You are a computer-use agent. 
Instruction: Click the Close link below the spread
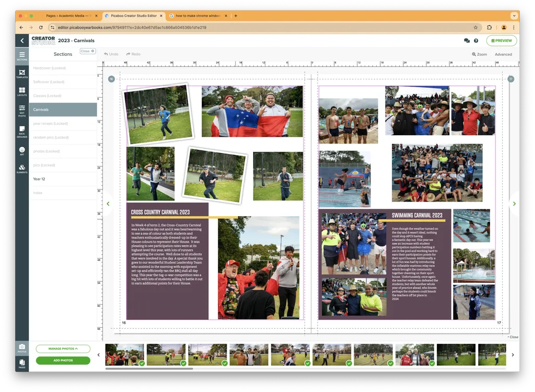[x=513, y=337]
